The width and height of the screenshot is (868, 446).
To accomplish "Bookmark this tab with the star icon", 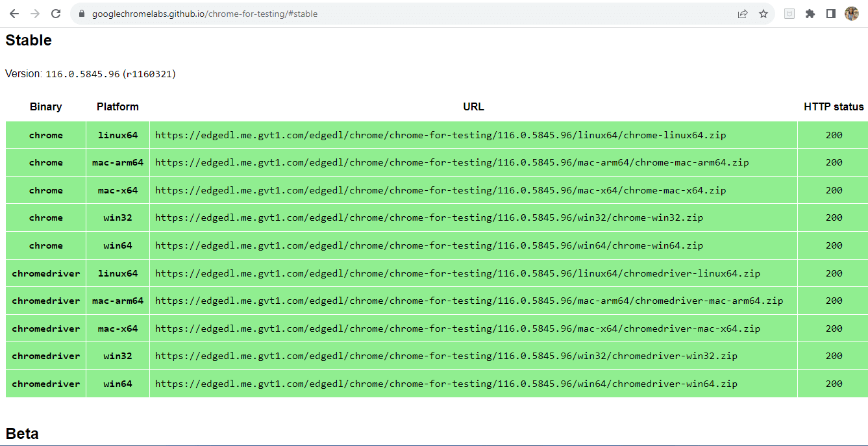I will pos(763,14).
